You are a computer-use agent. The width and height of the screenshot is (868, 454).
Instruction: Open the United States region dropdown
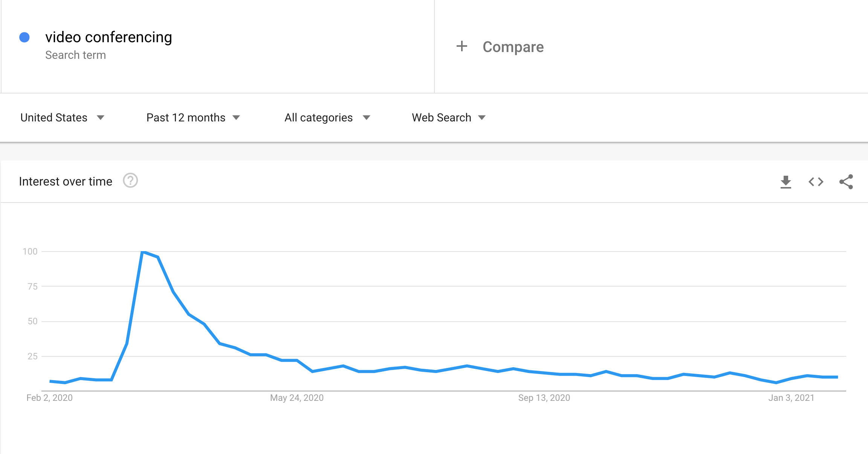click(62, 118)
